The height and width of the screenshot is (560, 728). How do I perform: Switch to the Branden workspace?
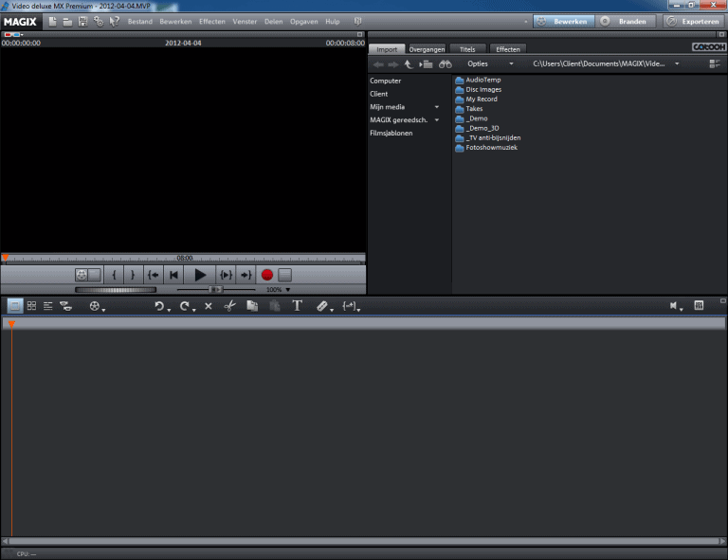626,22
